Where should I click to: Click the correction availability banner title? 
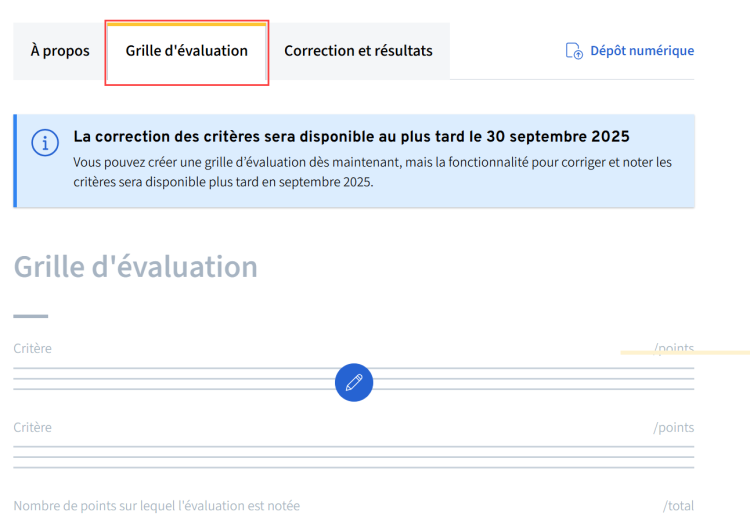pos(351,136)
